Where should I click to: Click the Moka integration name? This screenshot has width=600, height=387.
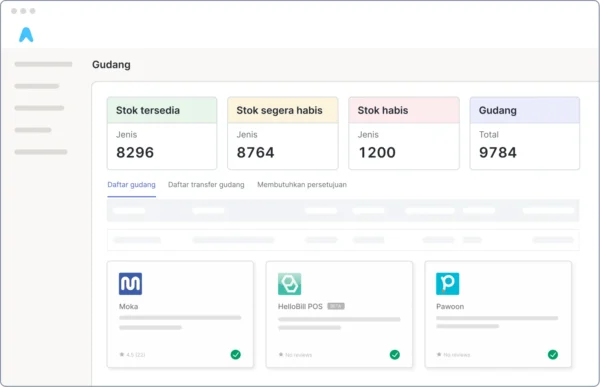pos(129,306)
